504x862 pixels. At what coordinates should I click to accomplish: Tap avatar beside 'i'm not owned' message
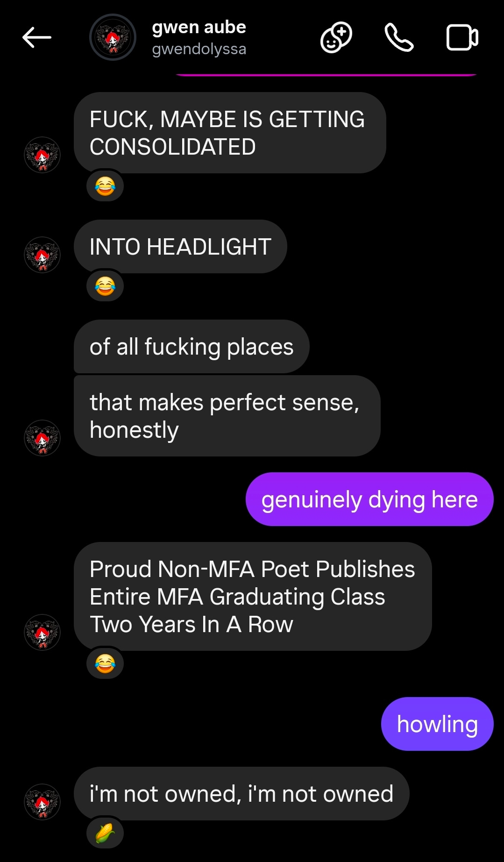pos(42,802)
